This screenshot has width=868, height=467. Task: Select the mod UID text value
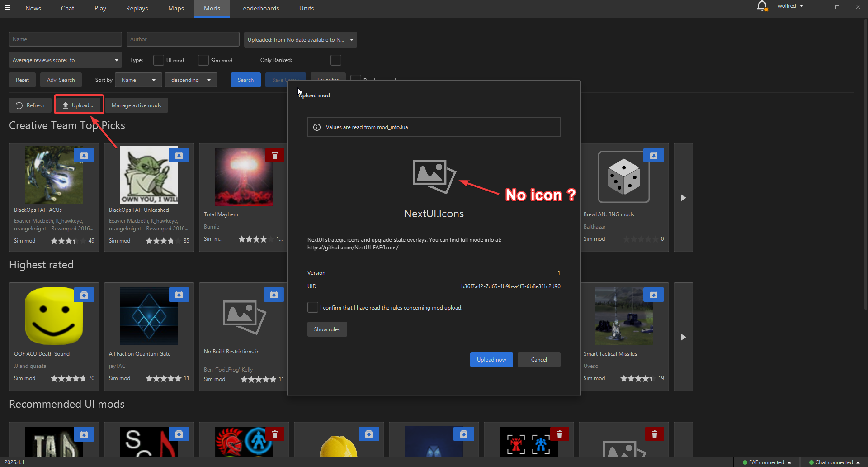pyautogui.click(x=511, y=286)
